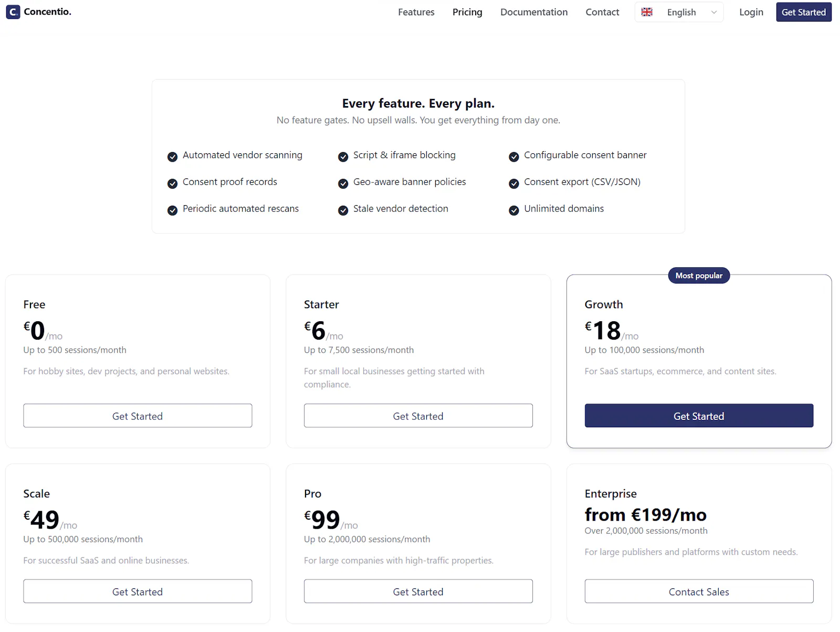Click the Scale plan title

[x=37, y=493]
